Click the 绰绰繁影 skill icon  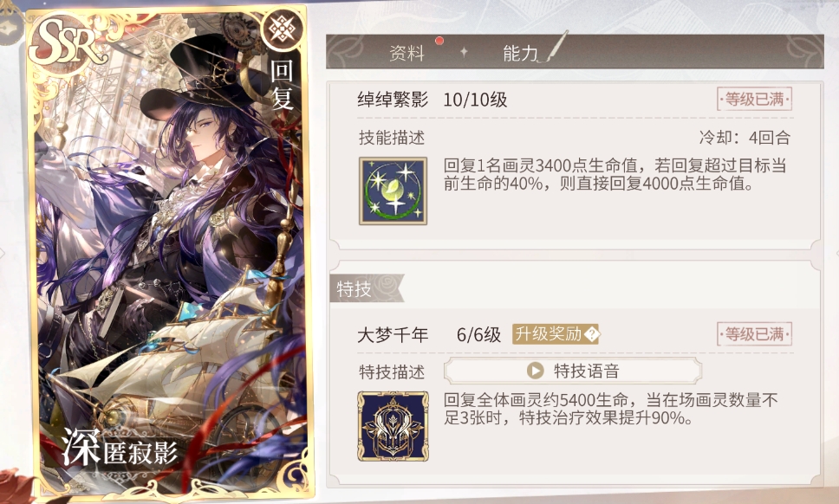(393, 191)
